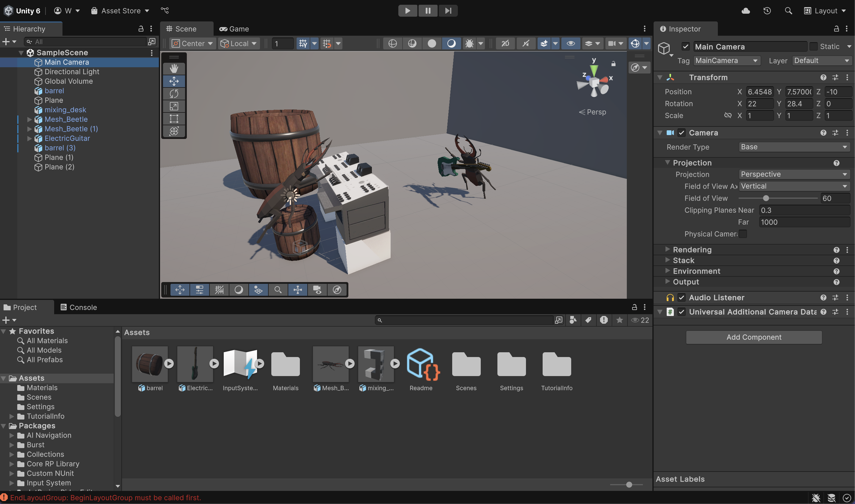Select the Move tool in scene tools
Screen dimensions: 855x504
click(174, 81)
